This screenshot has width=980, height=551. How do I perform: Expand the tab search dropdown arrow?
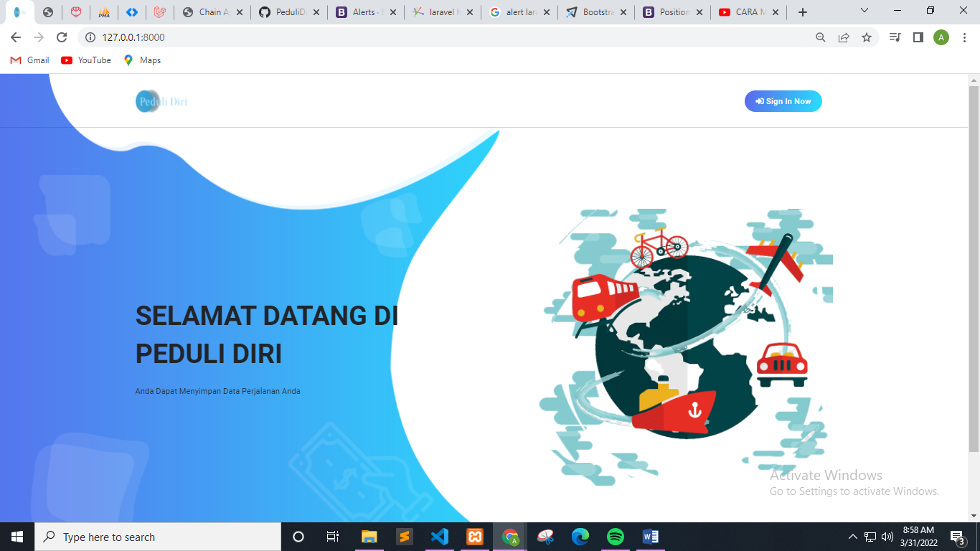(864, 11)
